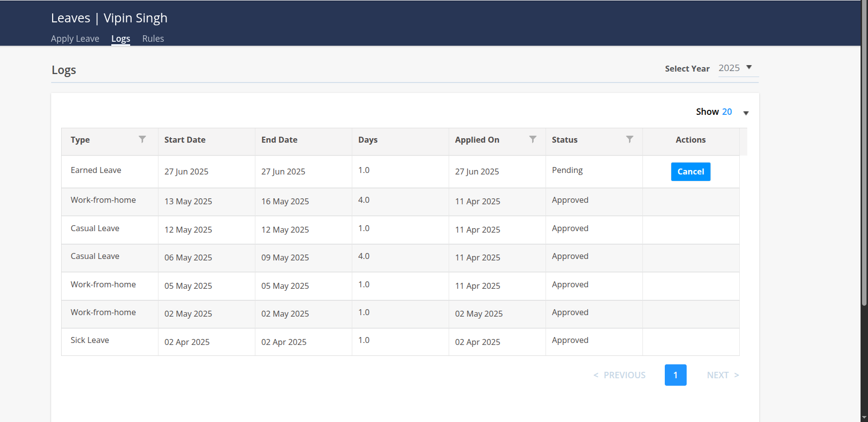Go to the NEXT page
The image size is (868, 422).
[722, 375]
